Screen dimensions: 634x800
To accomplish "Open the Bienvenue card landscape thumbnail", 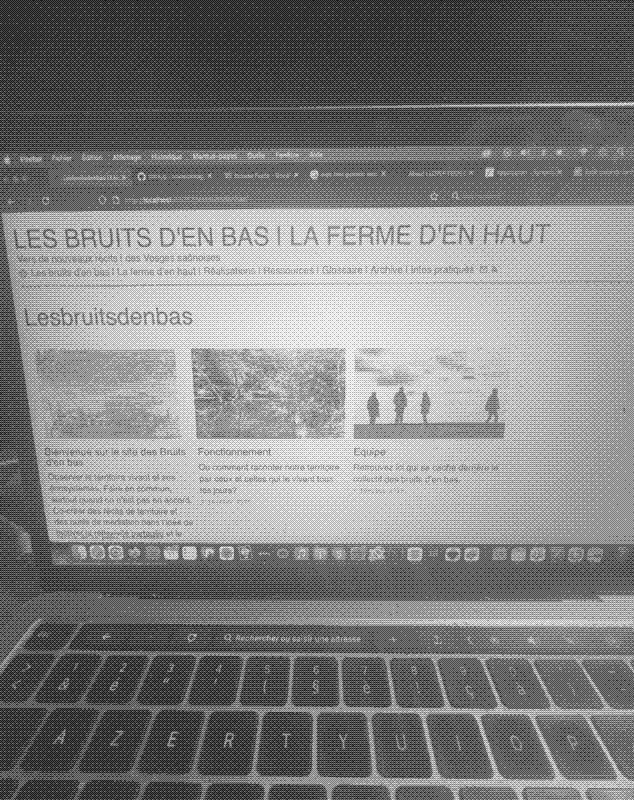I will coord(108,394).
